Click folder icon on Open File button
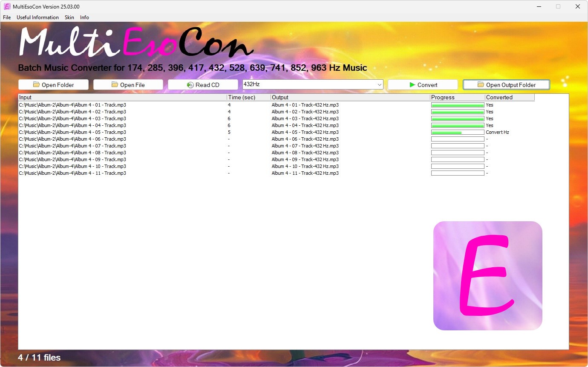588x367 pixels. 115,84
